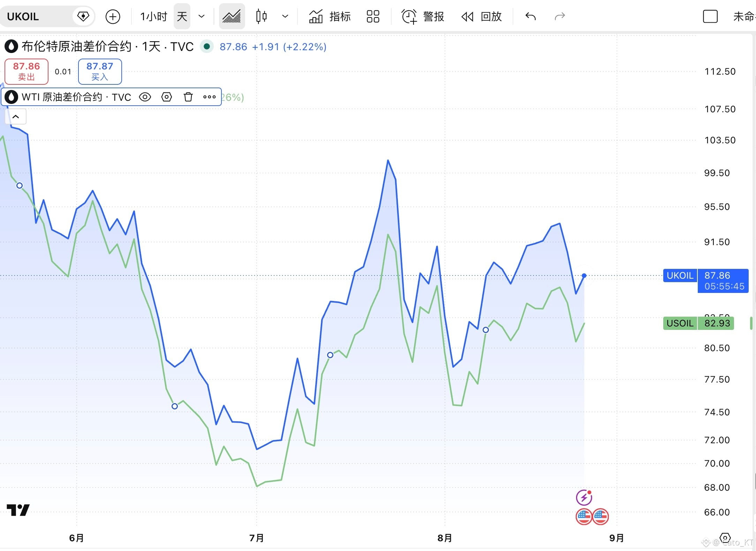Create an alert with 警报
This screenshot has width=756, height=551.
(x=423, y=16)
